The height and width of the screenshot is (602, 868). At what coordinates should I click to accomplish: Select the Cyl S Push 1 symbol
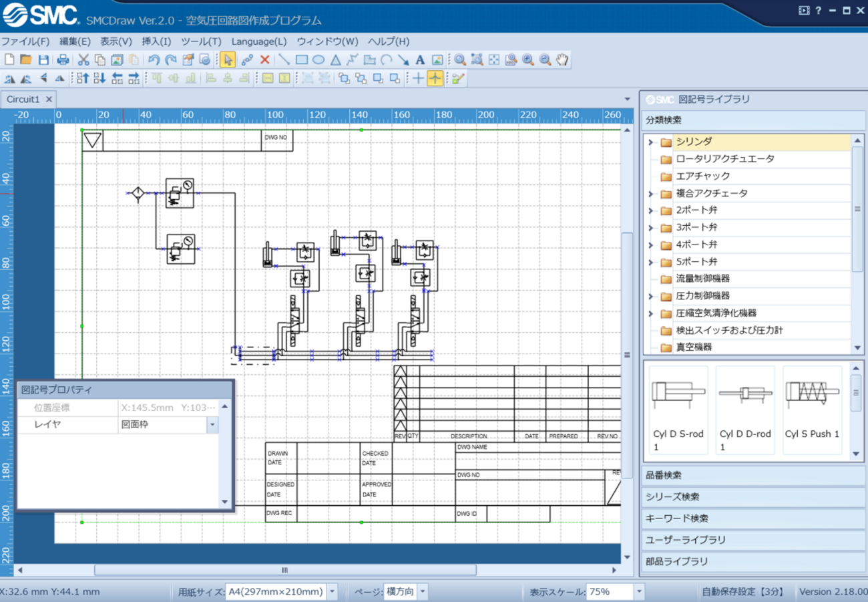pyautogui.click(x=812, y=410)
